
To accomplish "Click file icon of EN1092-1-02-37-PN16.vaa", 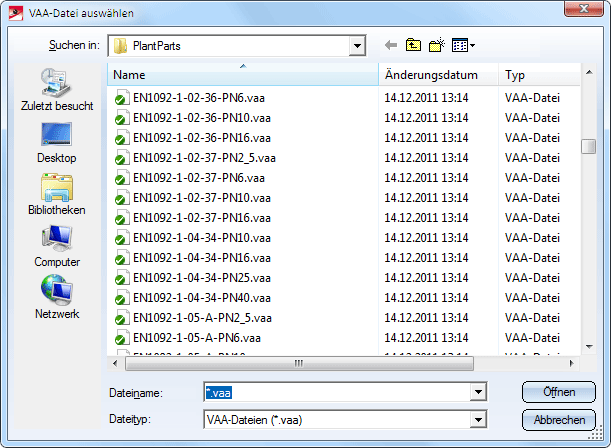I will point(122,218).
